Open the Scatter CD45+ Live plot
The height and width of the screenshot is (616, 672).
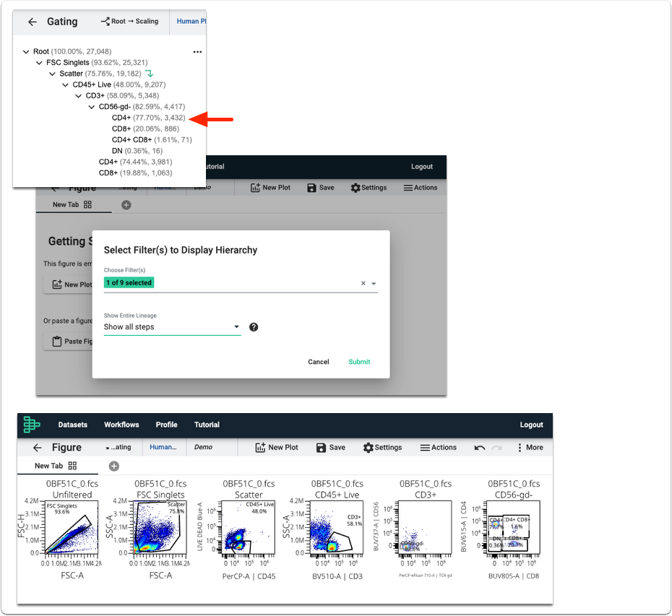(x=249, y=528)
